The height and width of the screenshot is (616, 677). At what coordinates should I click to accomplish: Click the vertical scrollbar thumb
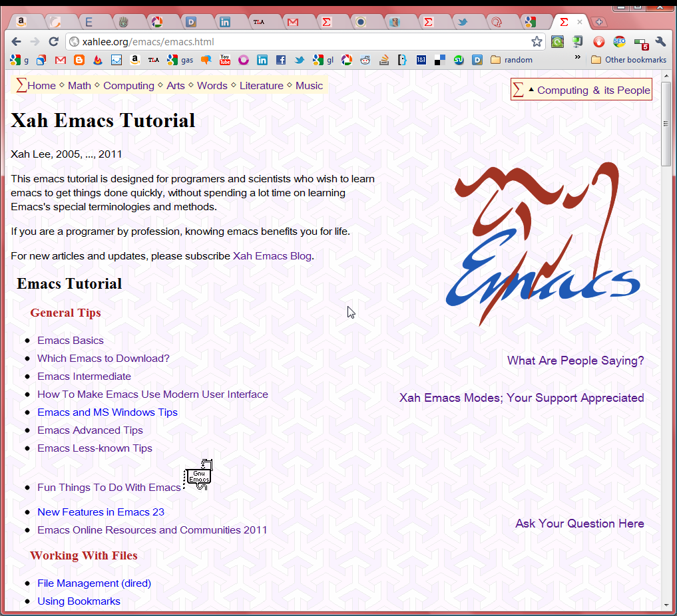pos(666,124)
